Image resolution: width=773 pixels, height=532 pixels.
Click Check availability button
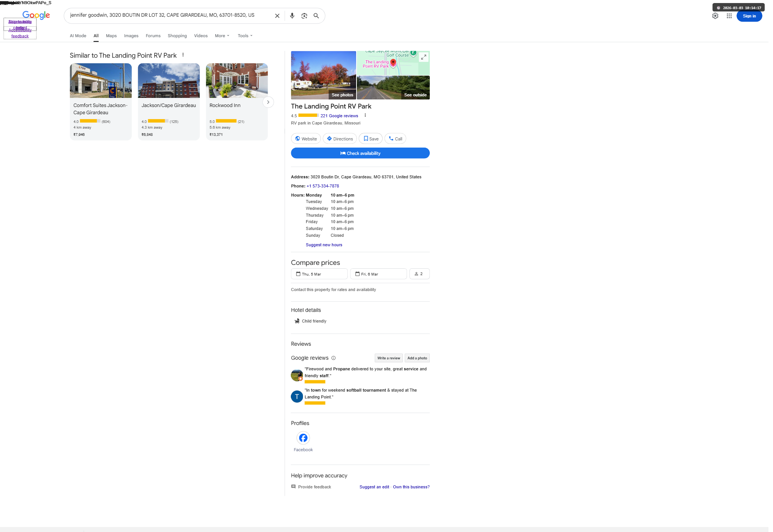360,153
